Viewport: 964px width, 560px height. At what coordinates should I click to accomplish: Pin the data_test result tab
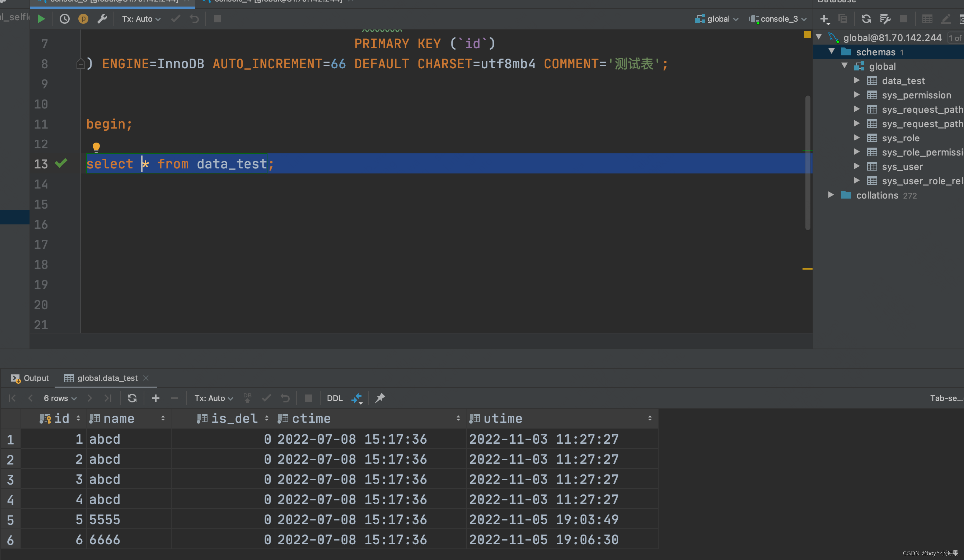click(x=380, y=398)
